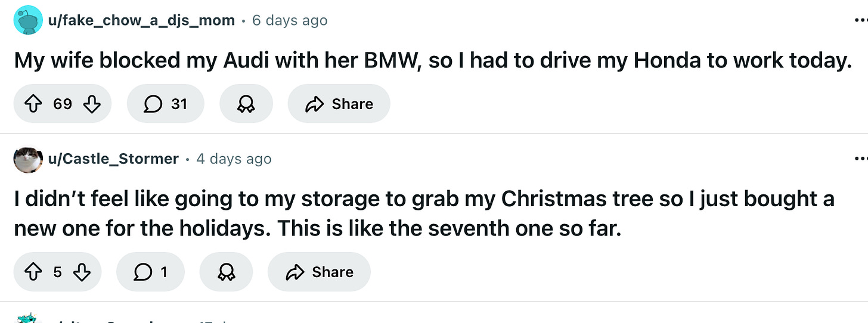Click the '6 days ago' timestamp
The height and width of the screenshot is (323, 868).
click(x=290, y=20)
